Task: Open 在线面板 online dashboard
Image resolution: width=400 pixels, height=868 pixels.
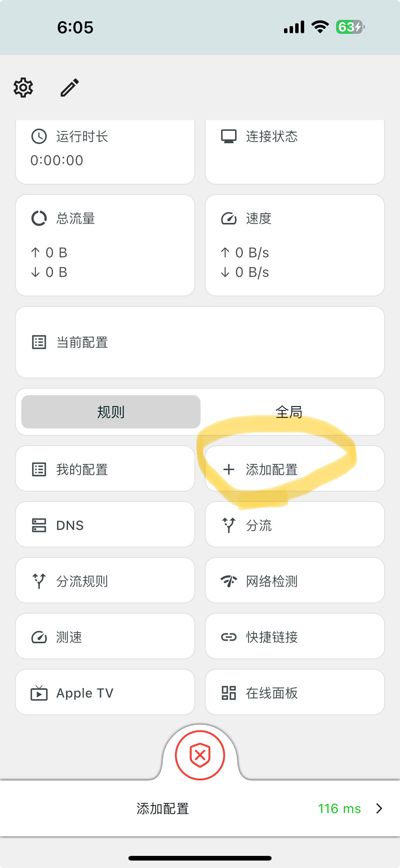Action: [295, 693]
